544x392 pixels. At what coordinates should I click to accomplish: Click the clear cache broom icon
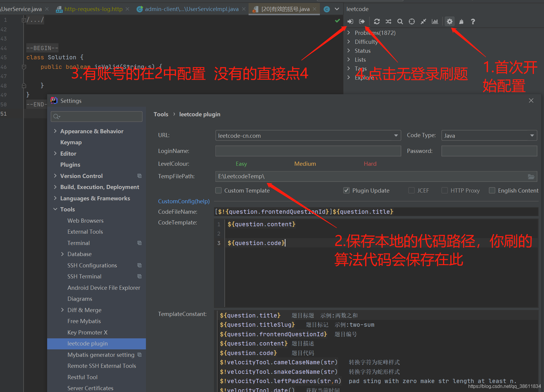(x=461, y=21)
